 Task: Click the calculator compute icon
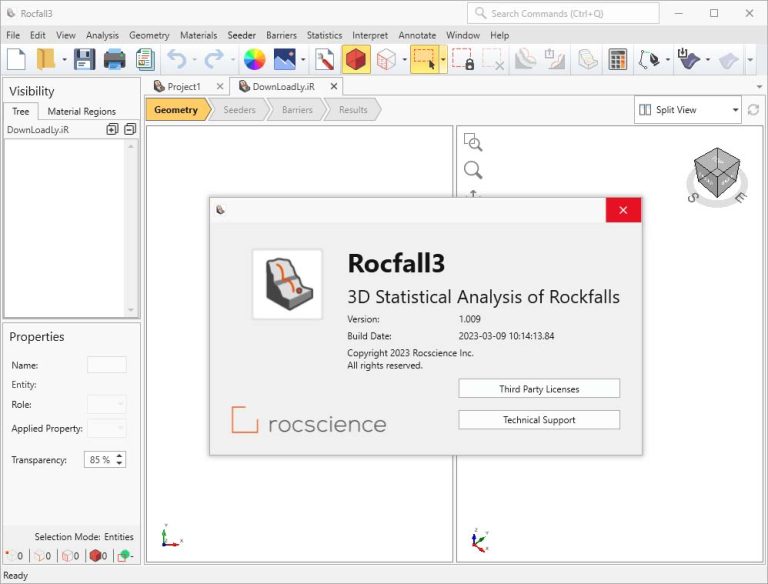(x=618, y=59)
